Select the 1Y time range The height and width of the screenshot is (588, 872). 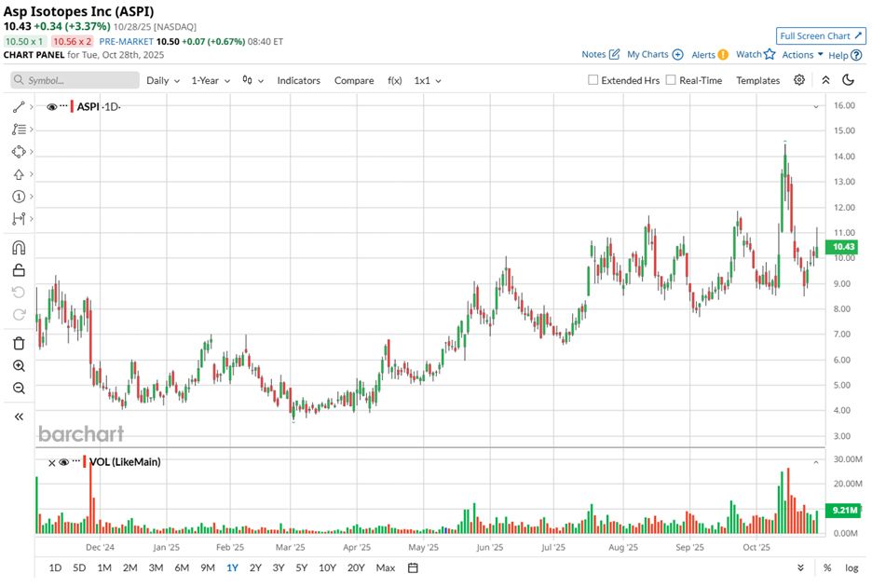[x=232, y=568]
